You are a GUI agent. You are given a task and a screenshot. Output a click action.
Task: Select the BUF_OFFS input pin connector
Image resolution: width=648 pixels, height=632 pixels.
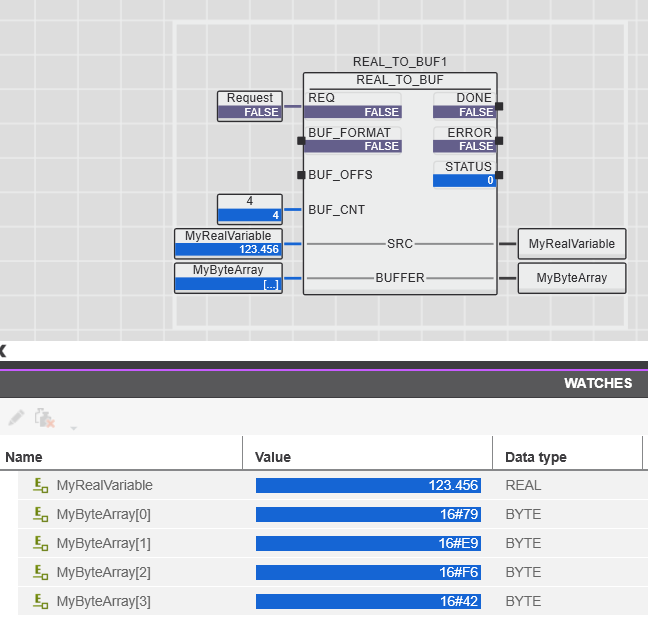pos(301,175)
